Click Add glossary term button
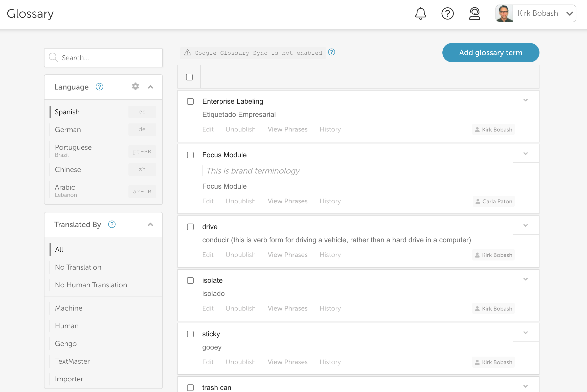Viewport: 587px width, 392px height. 490,53
